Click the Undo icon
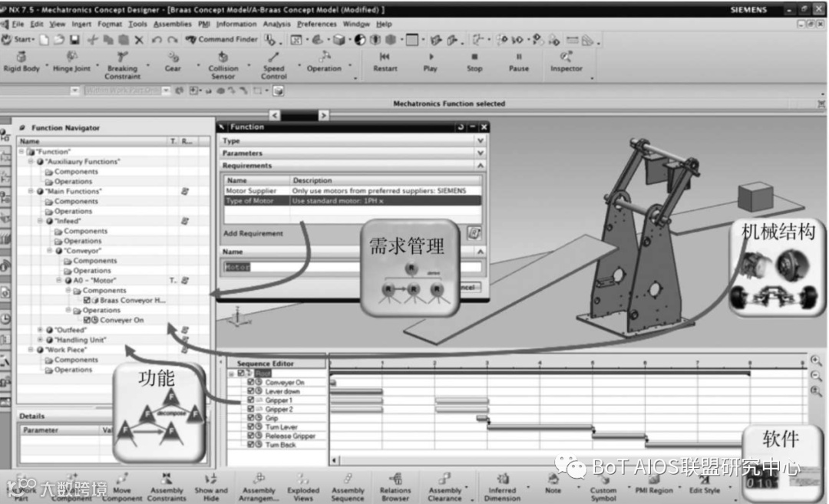This screenshot has width=829, height=504. [x=157, y=40]
